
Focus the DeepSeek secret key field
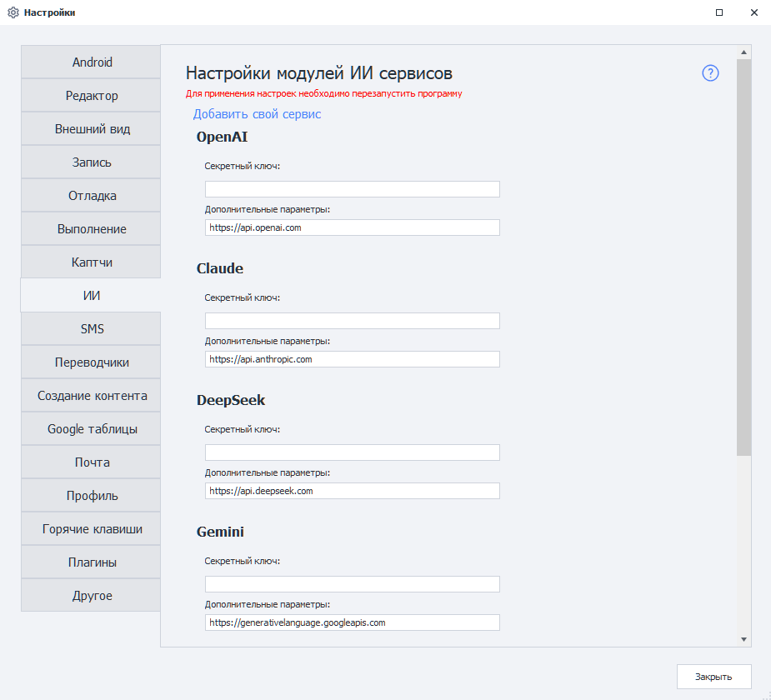click(x=352, y=452)
